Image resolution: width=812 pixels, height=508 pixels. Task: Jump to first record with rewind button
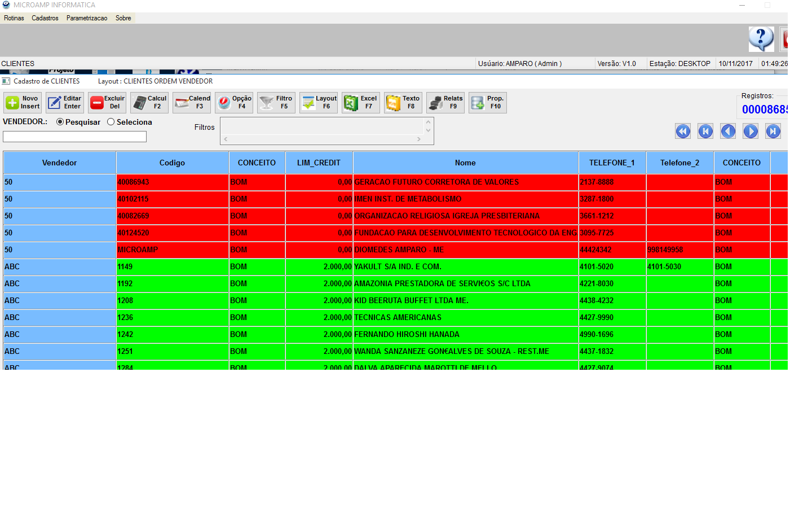tap(683, 132)
